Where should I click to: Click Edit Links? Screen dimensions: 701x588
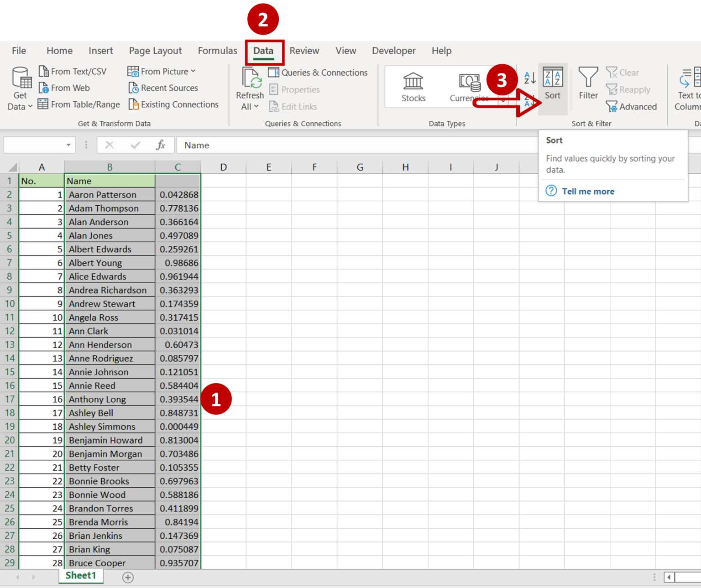[293, 107]
